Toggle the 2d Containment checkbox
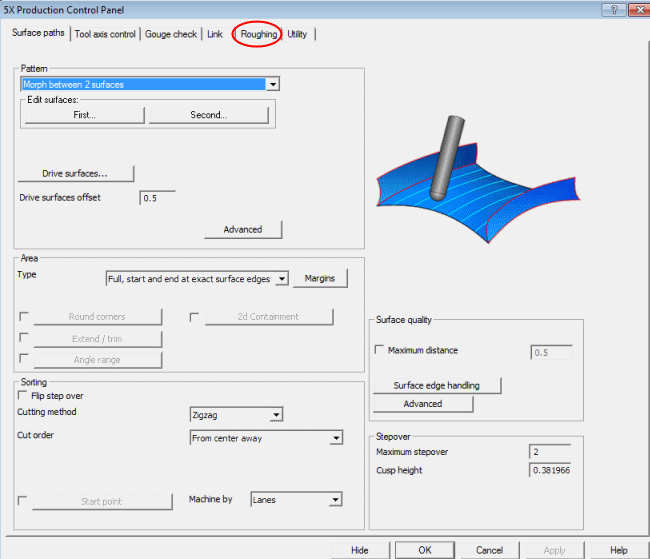 tap(195, 317)
